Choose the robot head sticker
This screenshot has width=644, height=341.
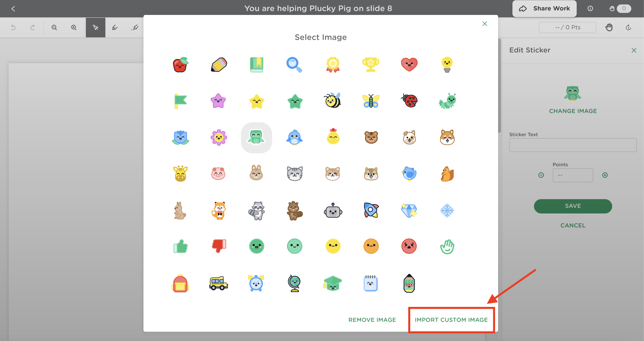(x=333, y=210)
